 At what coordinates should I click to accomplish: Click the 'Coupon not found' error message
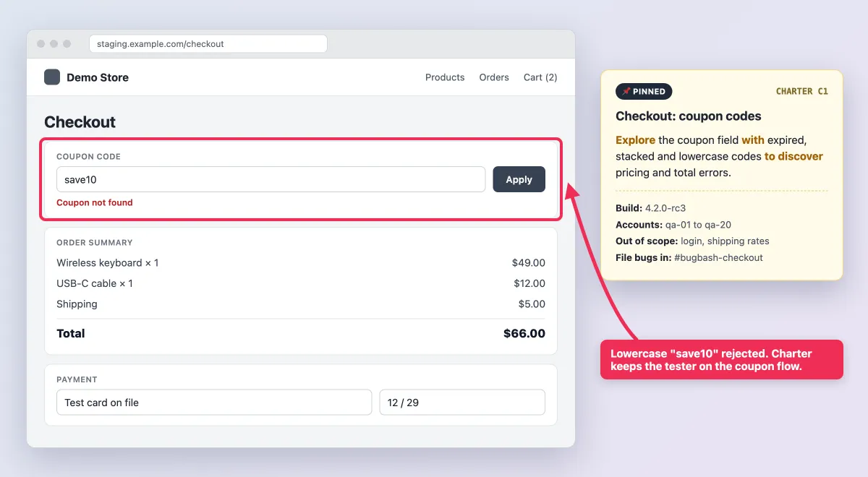point(95,203)
